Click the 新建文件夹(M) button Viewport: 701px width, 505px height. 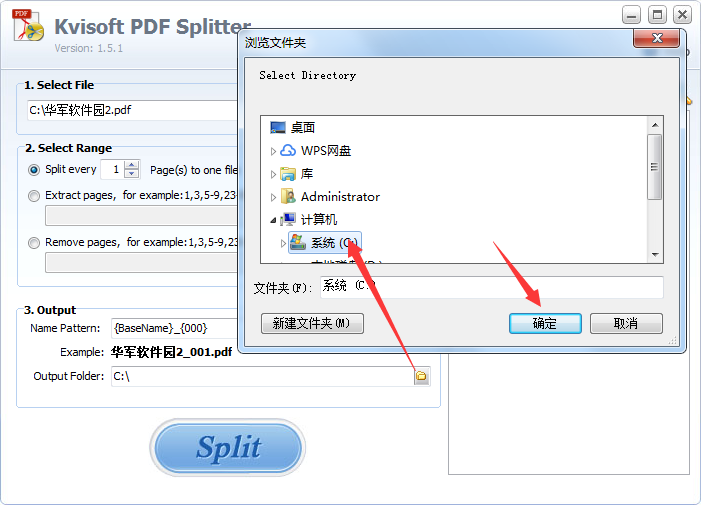[x=312, y=323]
